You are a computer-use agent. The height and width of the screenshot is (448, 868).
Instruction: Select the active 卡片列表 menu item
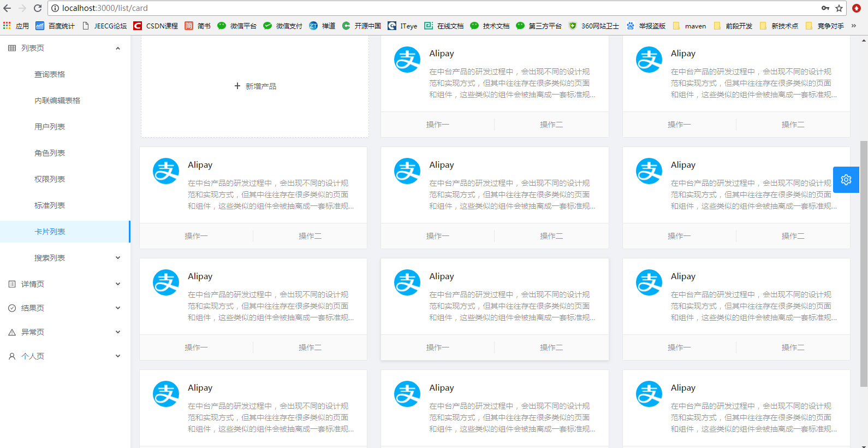click(x=65, y=232)
